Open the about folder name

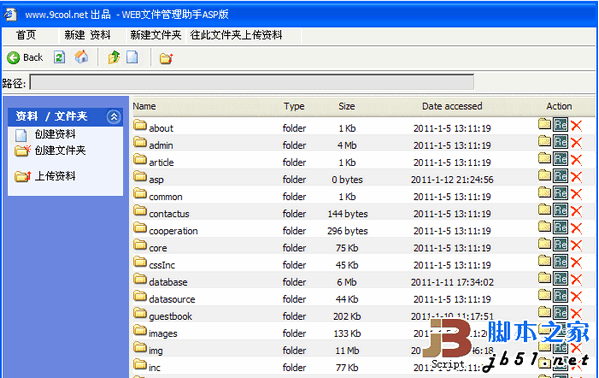[x=161, y=128]
